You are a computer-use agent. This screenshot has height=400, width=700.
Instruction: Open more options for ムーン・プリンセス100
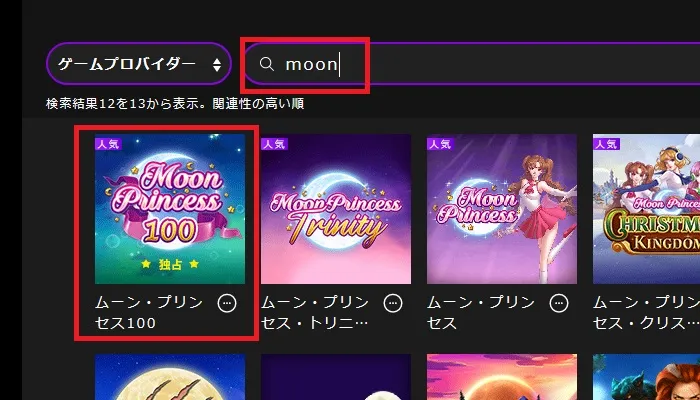(227, 303)
